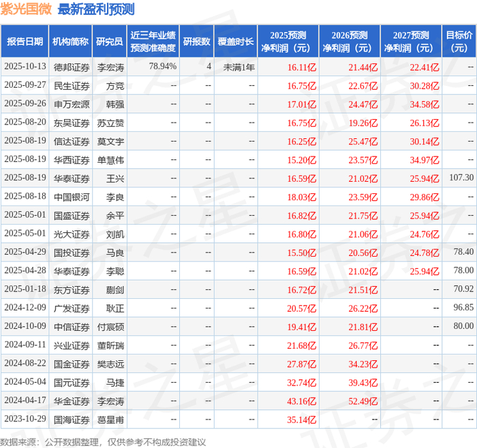Viewport: 477px width, 448px height.
Task: Click 2025 forecast 32.74亿
Action: point(302,383)
